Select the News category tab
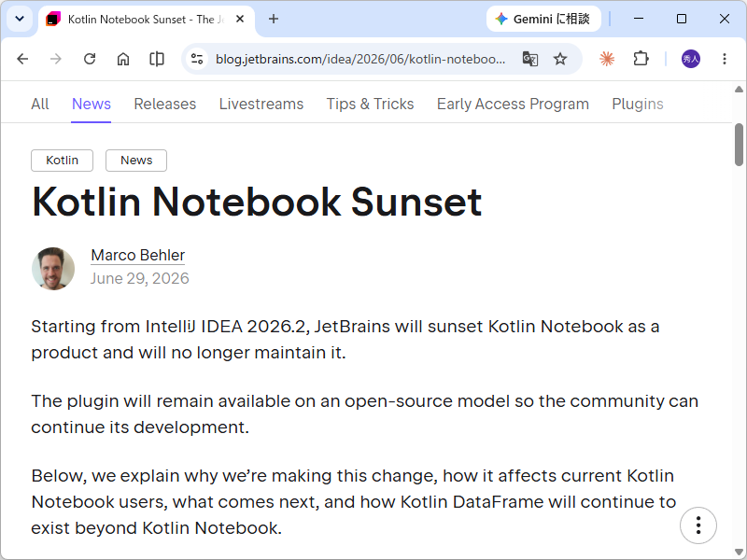The width and height of the screenshot is (747, 560). 91,104
